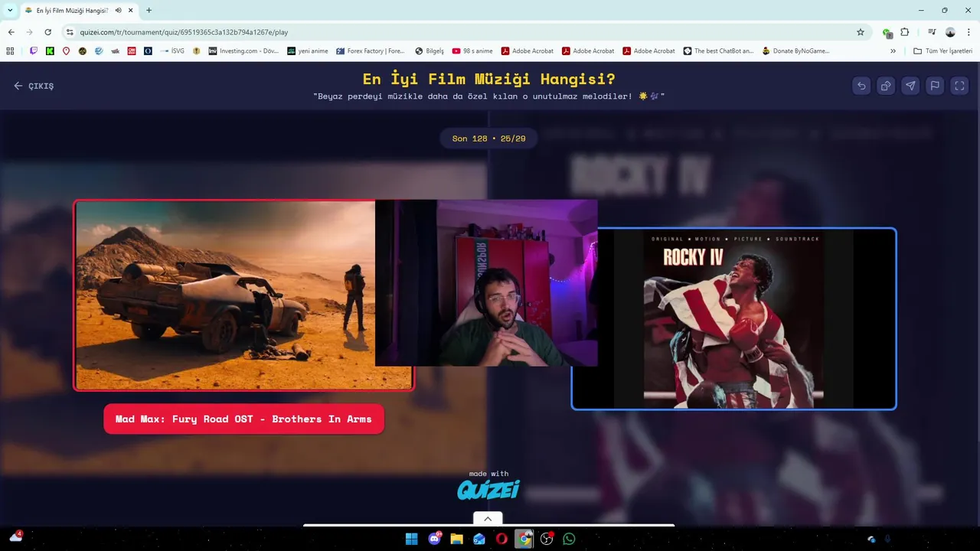The width and height of the screenshot is (980, 551).
Task: Open Discord from the taskbar
Action: [435, 539]
